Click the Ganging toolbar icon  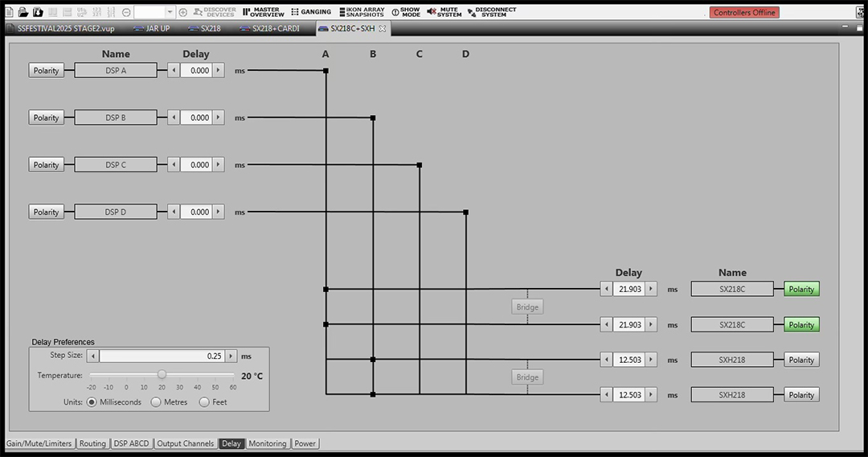pos(311,12)
